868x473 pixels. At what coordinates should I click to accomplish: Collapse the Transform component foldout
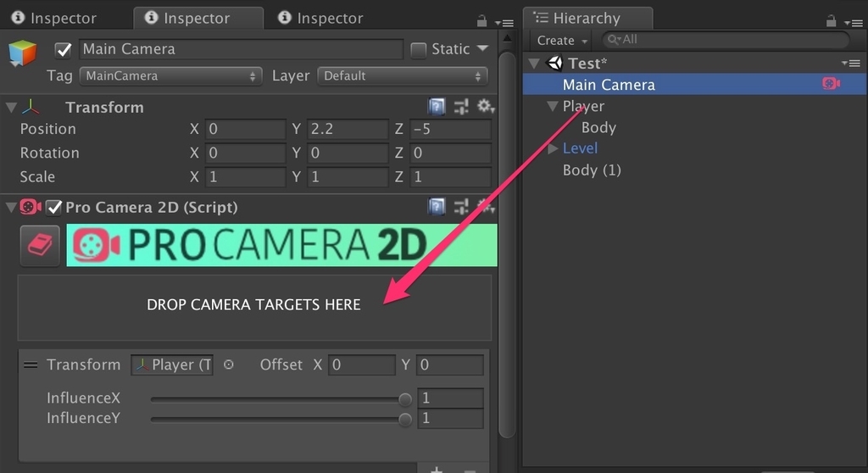coord(11,107)
